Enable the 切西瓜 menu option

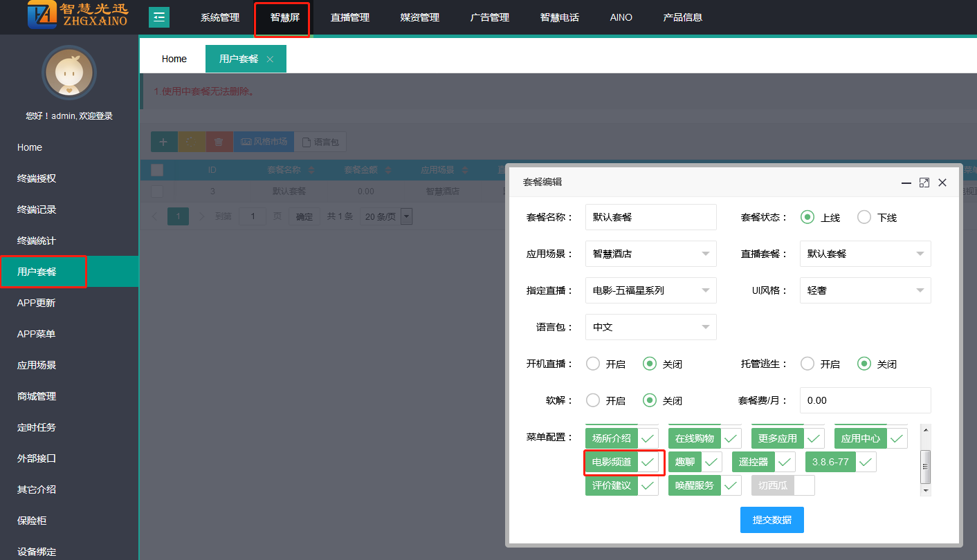[x=804, y=485]
